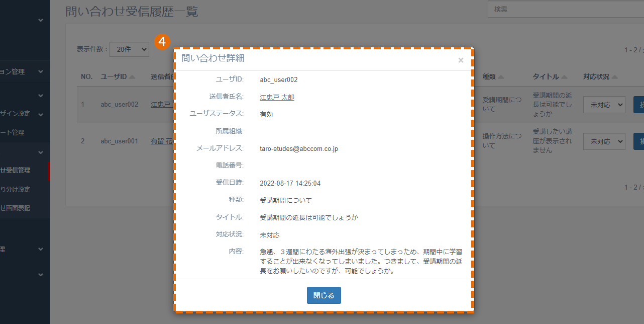This screenshot has width=644, height=324.
Task: Open the 未対応 status dropdown for abc_user002
Action: pyautogui.click(x=604, y=105)
